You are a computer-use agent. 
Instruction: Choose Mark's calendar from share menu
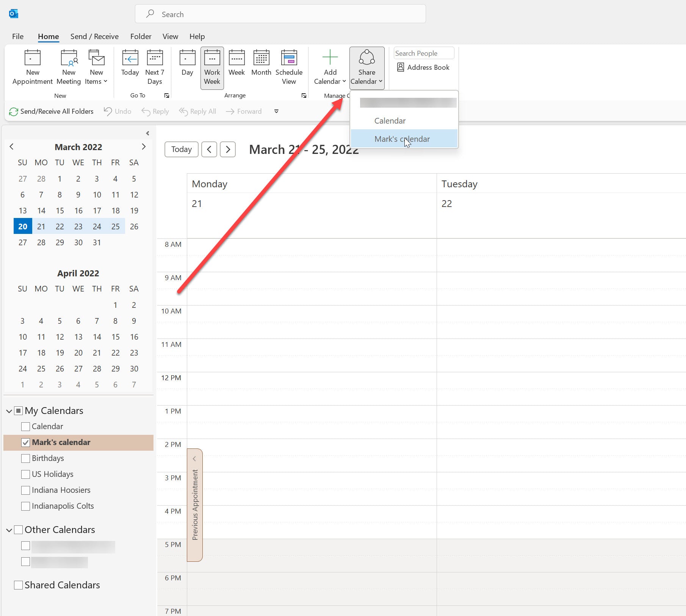[x=402, y=139]
